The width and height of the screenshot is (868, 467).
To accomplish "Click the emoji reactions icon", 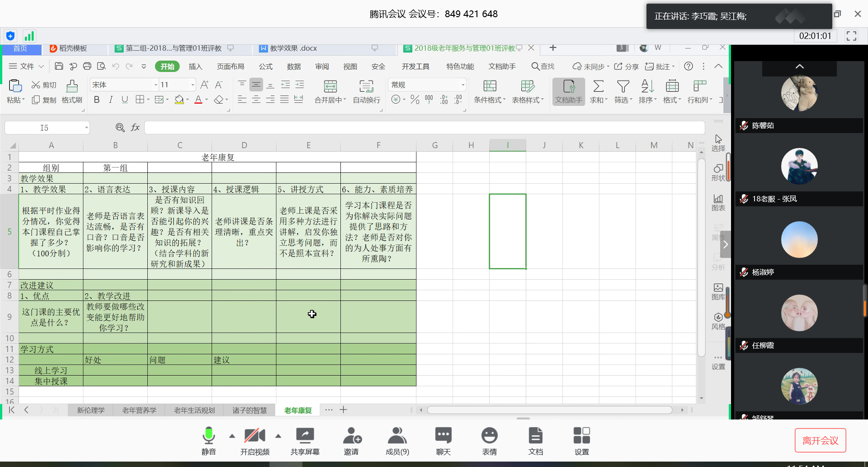I will pos(489,436).
